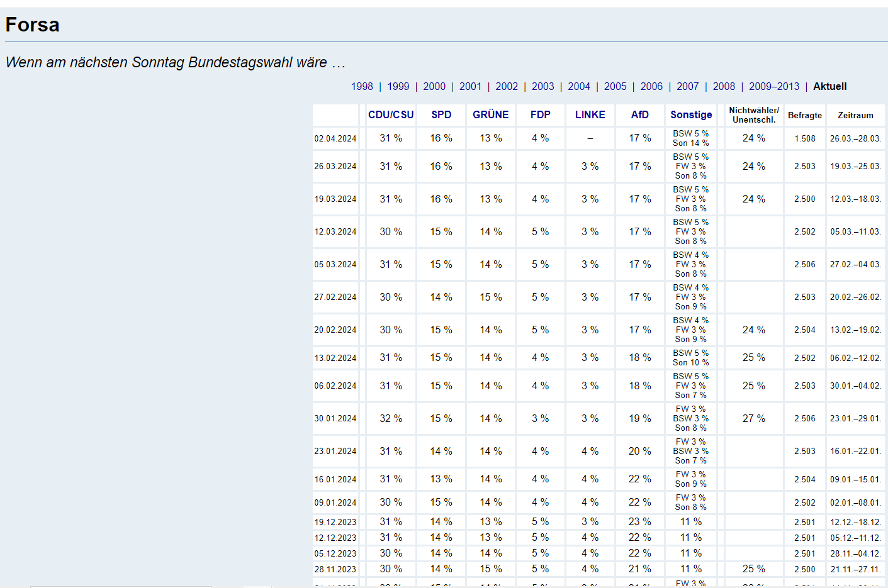Viewport: 888px width, 588px height.
Task: Open the 2005 archive link
Action: point(615,86)
